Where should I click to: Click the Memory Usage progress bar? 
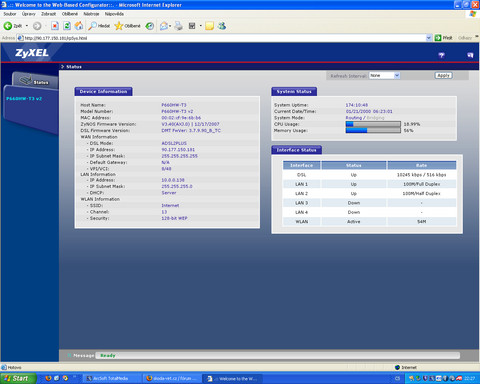click(373, 130)
